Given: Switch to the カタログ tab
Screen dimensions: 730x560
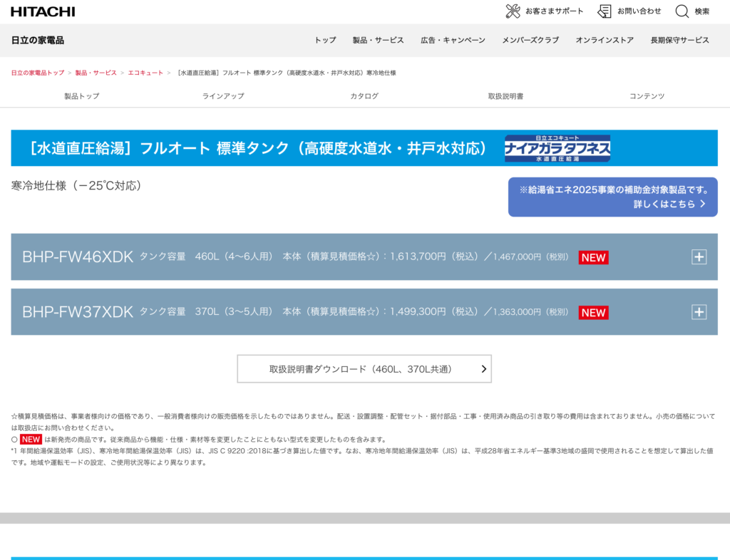Looking at the screenshot, I should pyautogui.click(x=364, y=96).
